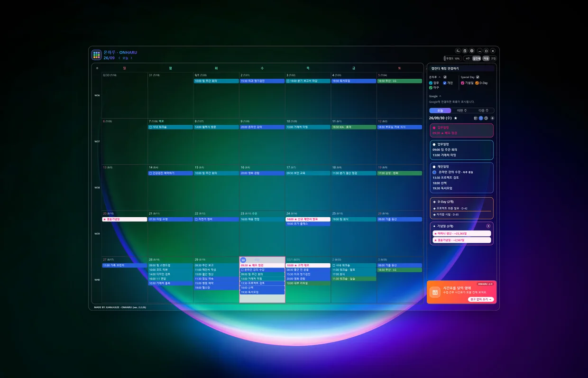Check the 온라인 강의 수강 task checkbox in 개인일정
The width and height of the screenshot is (588, 378).
click(x=434, y=172)
